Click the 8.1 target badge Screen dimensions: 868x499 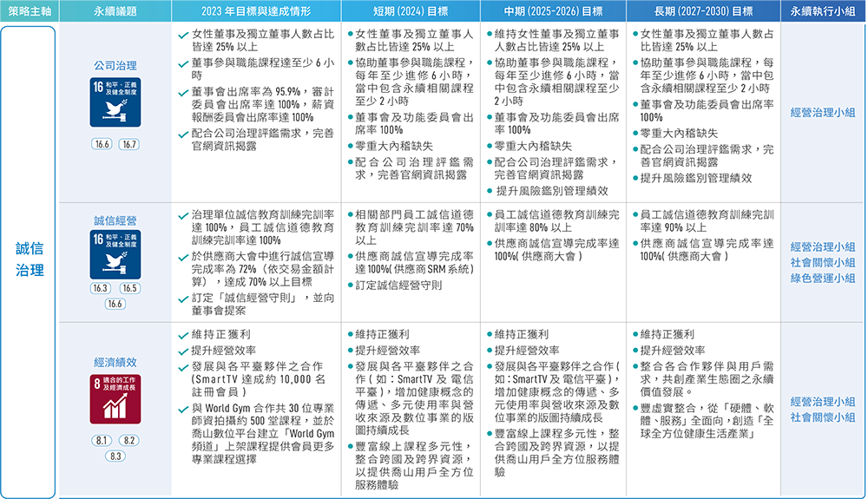point(101,440)
